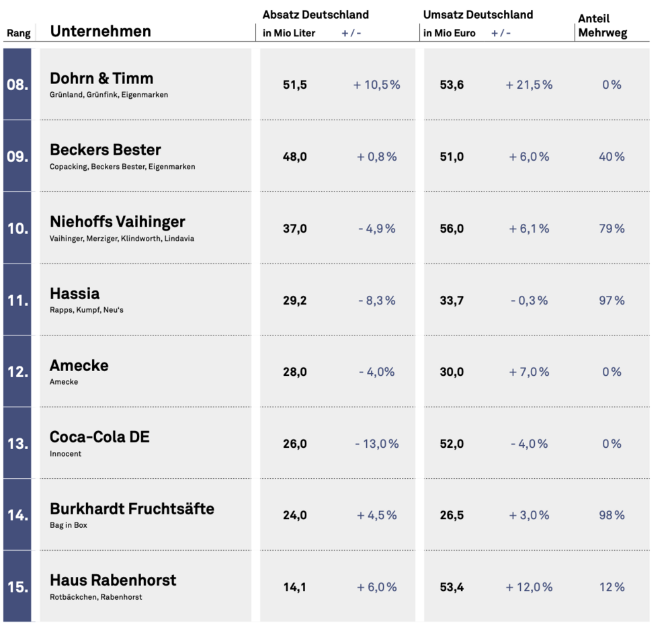Screen dimensions: 672x626
Task: Click the Rang column header
Action: coord(19,34)
